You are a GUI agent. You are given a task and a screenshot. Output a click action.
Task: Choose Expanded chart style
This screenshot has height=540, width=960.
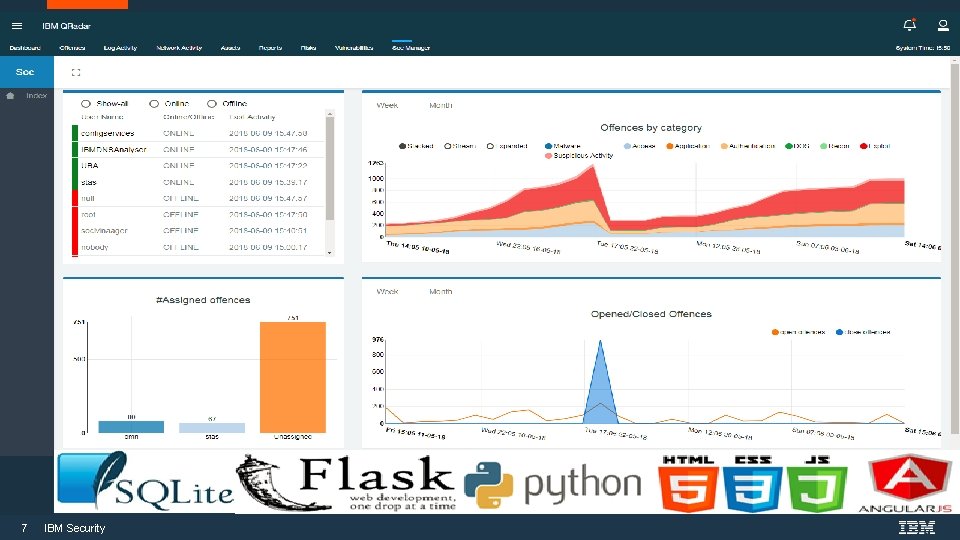490,146
